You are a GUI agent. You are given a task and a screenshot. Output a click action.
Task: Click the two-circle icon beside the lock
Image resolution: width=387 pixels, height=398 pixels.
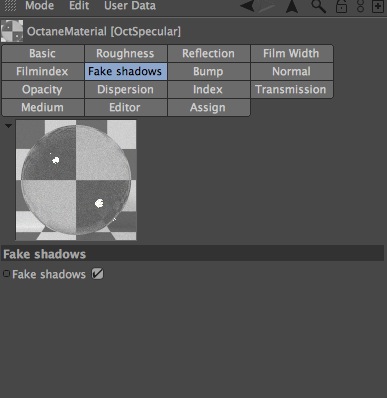pyautogui.click(x=360, y=6)
